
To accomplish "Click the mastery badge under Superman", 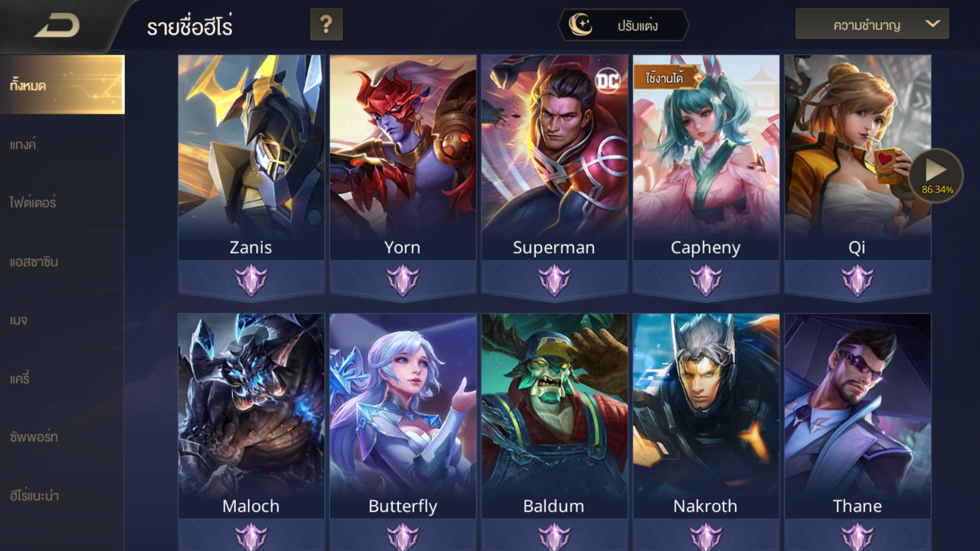I will [x=554, y=280].
